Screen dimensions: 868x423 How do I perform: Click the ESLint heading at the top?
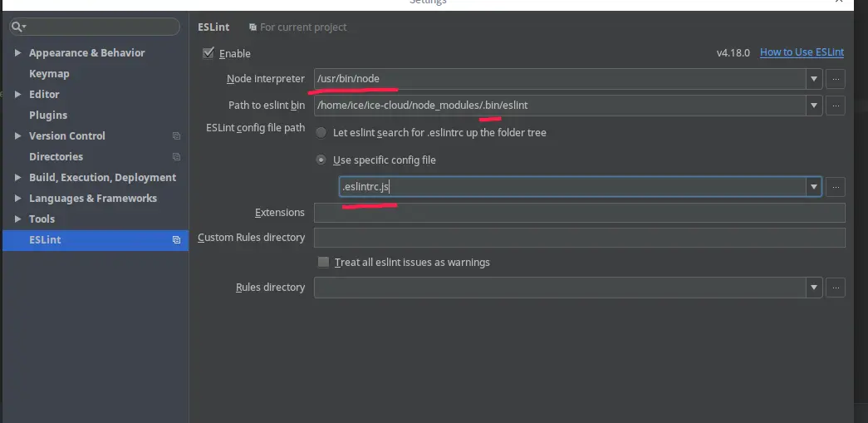[x=213, y=27]
